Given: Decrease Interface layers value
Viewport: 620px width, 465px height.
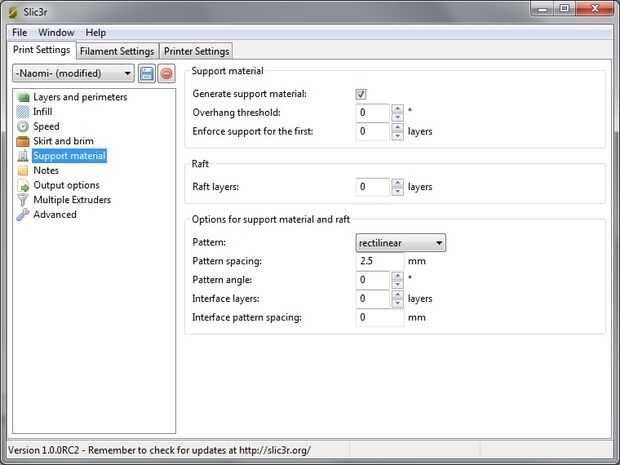Looking at the screenshot, I should 397,303.
